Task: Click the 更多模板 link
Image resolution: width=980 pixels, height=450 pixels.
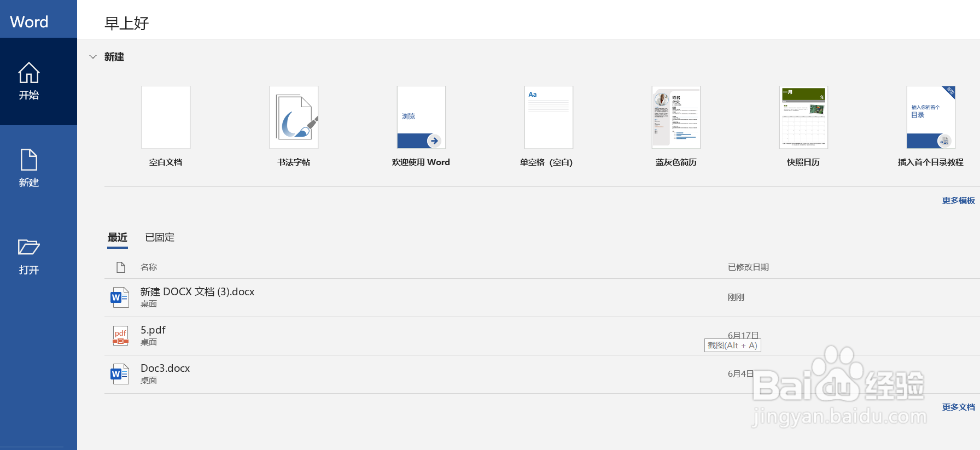Action: [958, 201]
